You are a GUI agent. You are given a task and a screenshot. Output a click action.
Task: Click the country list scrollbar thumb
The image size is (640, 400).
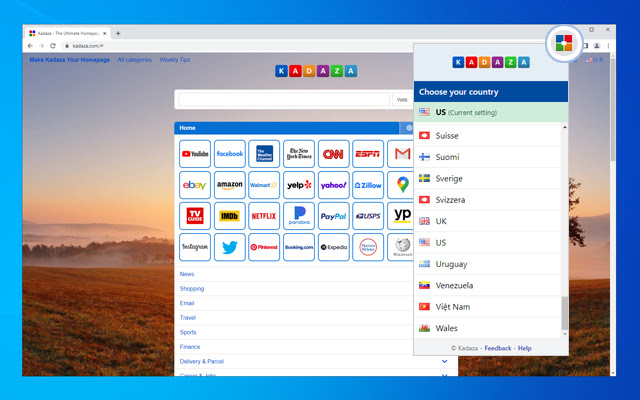pyautogui.click(x=565, y=313)
